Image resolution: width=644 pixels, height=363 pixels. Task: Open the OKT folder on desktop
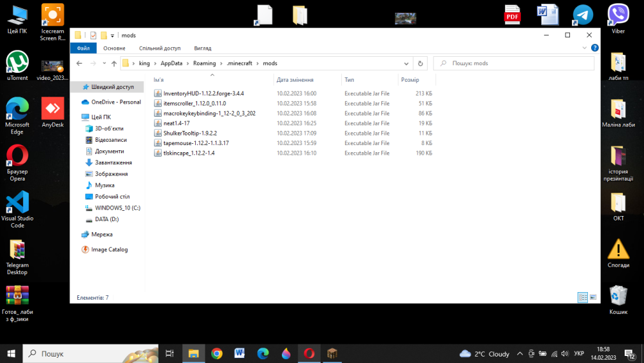618,206
